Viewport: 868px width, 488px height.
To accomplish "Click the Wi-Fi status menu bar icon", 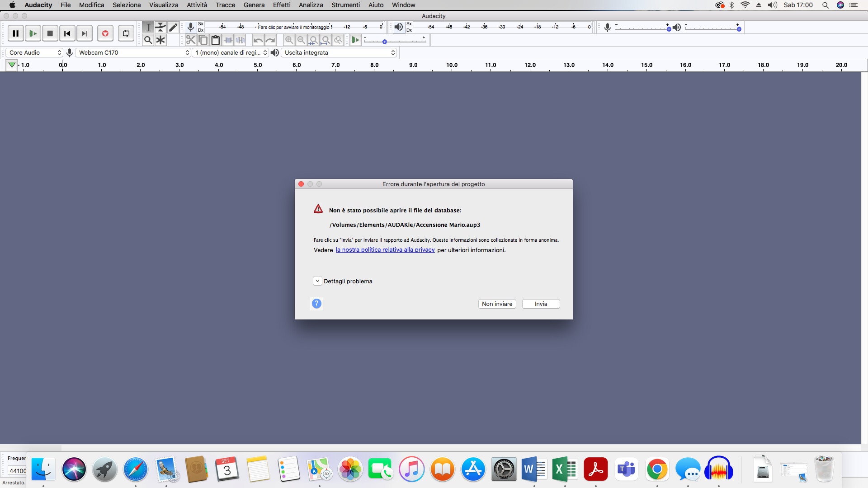I will [745, 5].
